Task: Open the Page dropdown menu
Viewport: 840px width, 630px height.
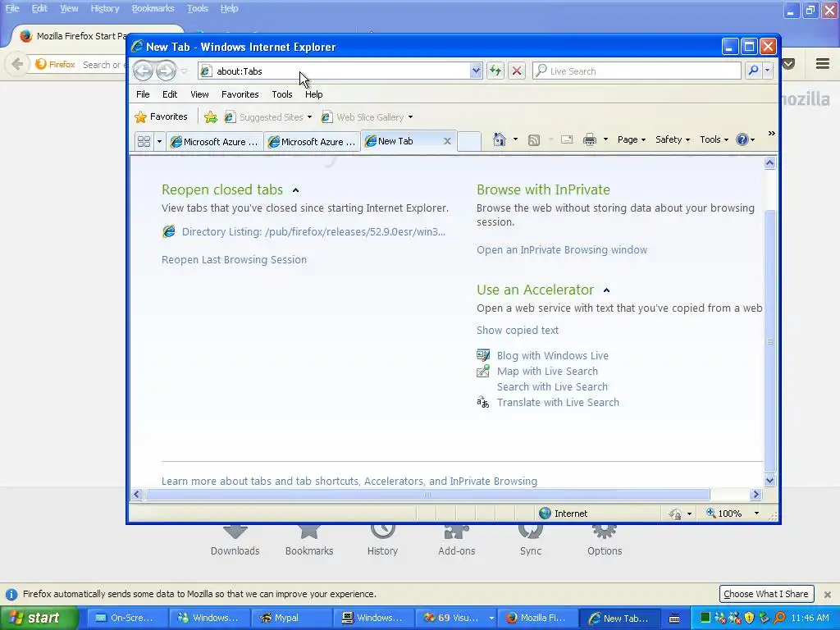Action: [x=631, y=139]
